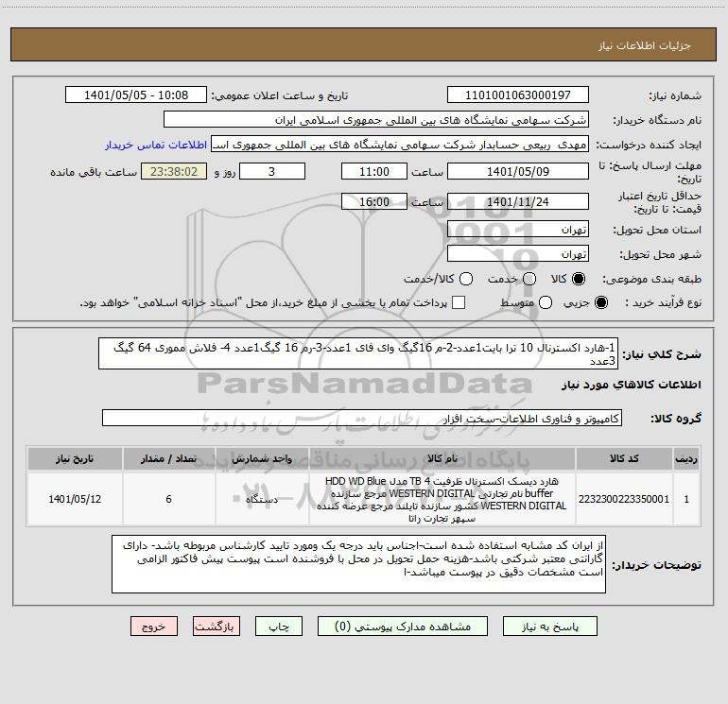Click مشاهده مدارک پیوستی (0) button
728x704 pixels.
pos(403,627)
